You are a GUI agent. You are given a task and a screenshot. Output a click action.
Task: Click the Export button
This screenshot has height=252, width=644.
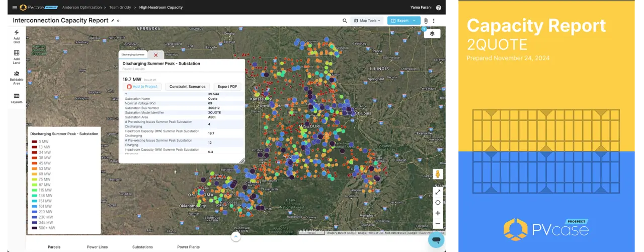coord(399,21)
